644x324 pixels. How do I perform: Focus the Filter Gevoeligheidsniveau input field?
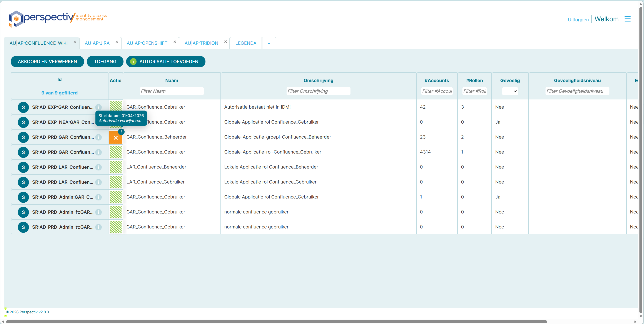(577, 91)
